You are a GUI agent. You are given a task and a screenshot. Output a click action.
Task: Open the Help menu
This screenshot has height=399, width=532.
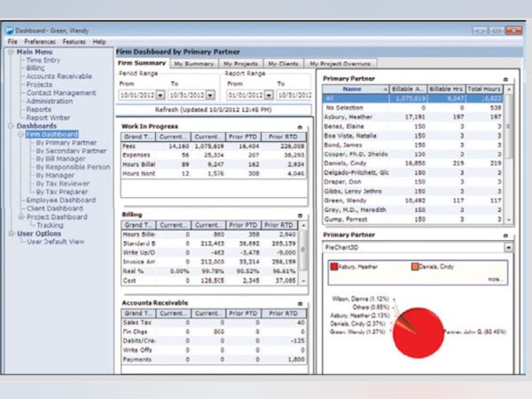(99, 42)
